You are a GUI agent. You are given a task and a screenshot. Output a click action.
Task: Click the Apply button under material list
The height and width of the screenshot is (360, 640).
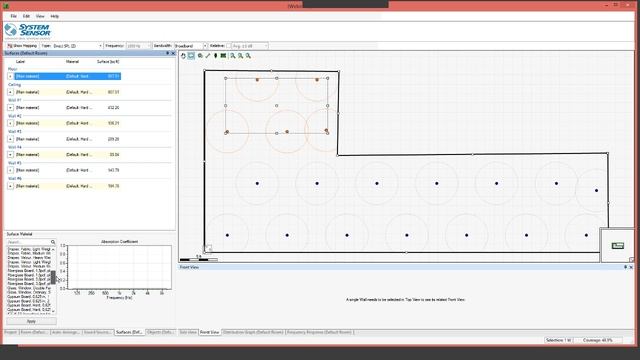coord(31,321)
